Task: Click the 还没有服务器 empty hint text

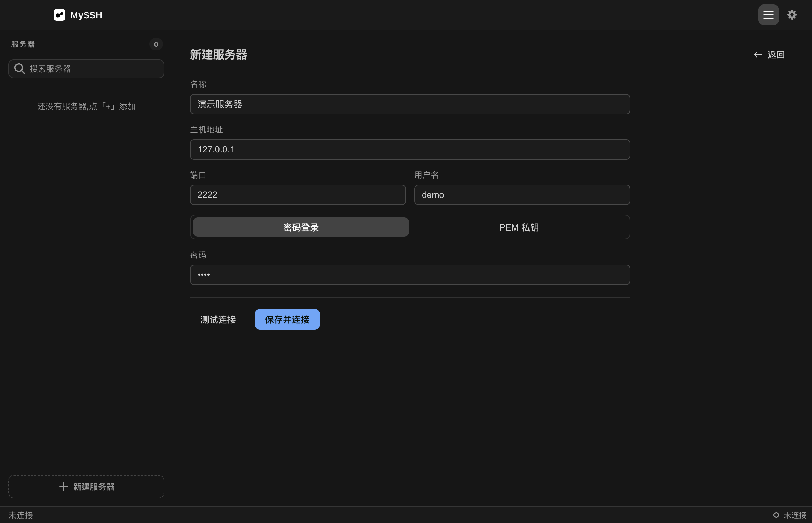Action: [x=86, y=106]
